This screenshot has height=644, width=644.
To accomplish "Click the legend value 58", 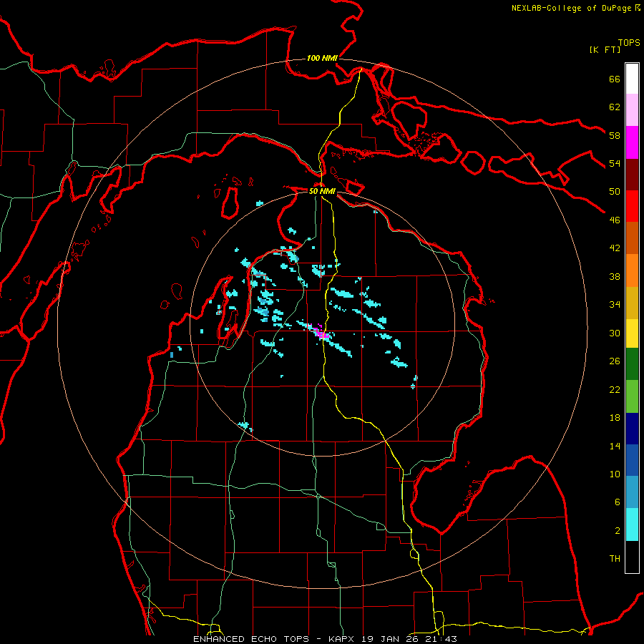I will (615, 135).
